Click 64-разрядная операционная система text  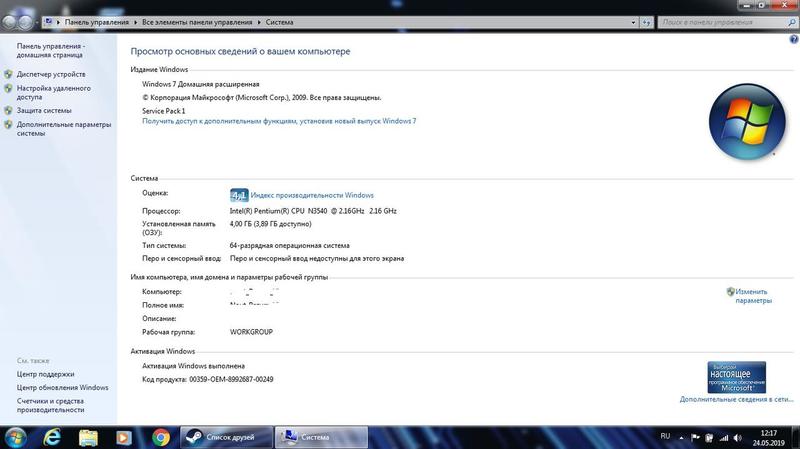click(x=289, y=245)
